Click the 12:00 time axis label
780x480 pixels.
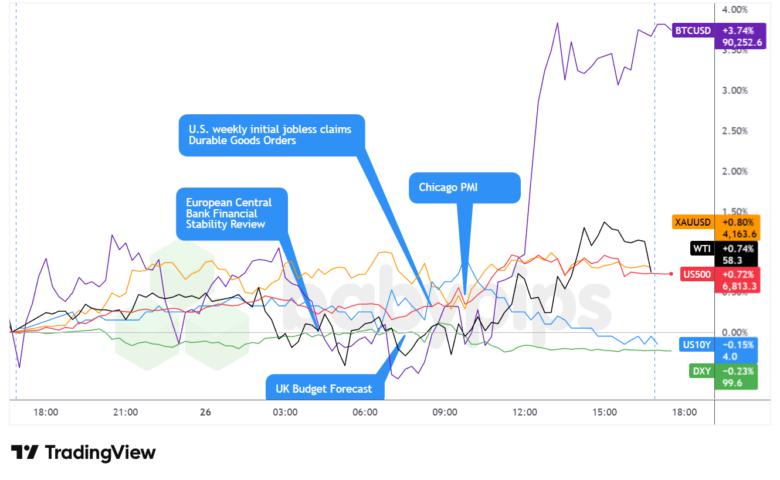point(526,412)
